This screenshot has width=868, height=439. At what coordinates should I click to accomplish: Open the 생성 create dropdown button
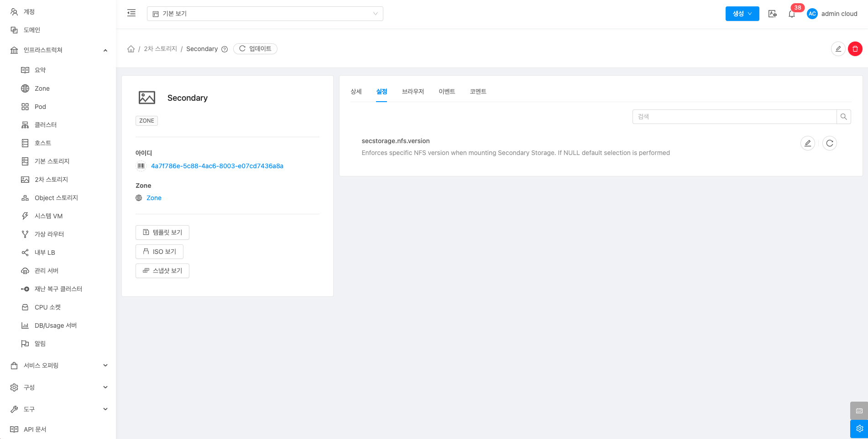742,14
